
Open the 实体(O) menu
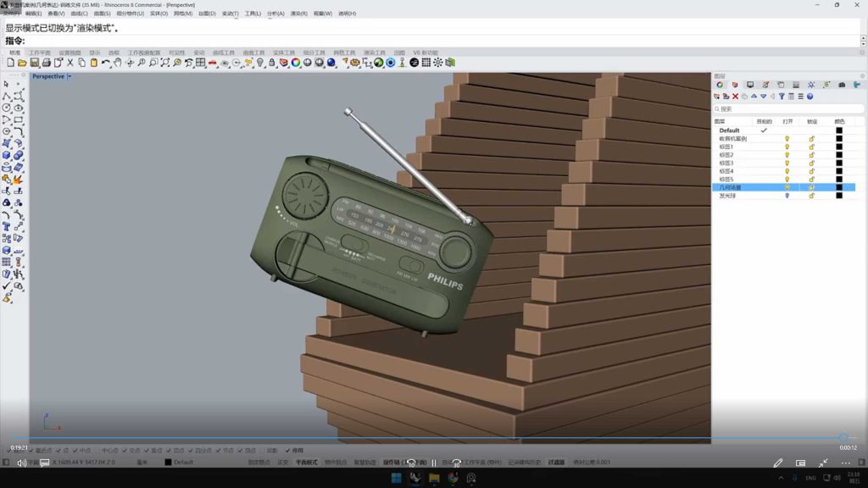(x=159, y=14)
